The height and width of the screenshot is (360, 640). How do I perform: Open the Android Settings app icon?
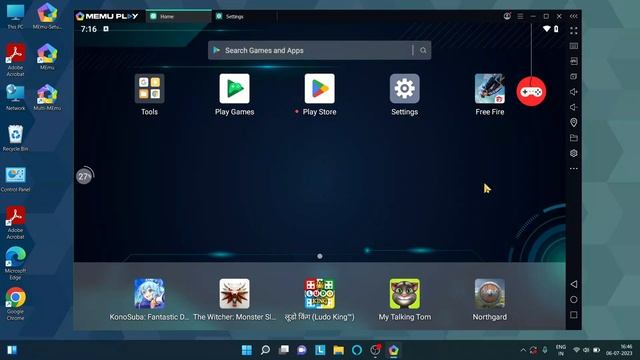(404, 89)
